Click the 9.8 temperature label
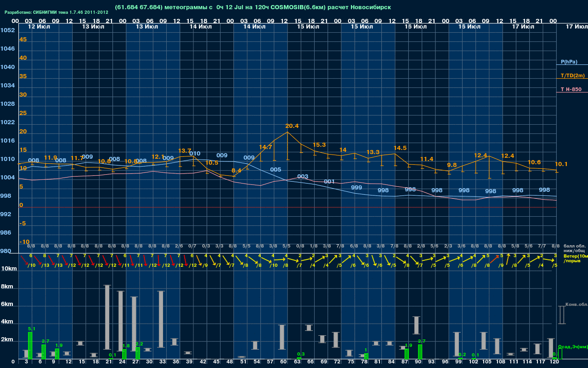This screenshot has width=588, height=368. [x=452, y=165]
